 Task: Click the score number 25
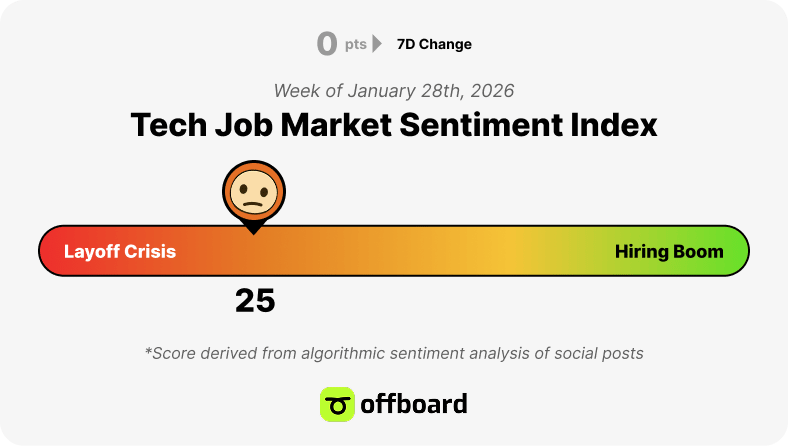pos(255,301)
